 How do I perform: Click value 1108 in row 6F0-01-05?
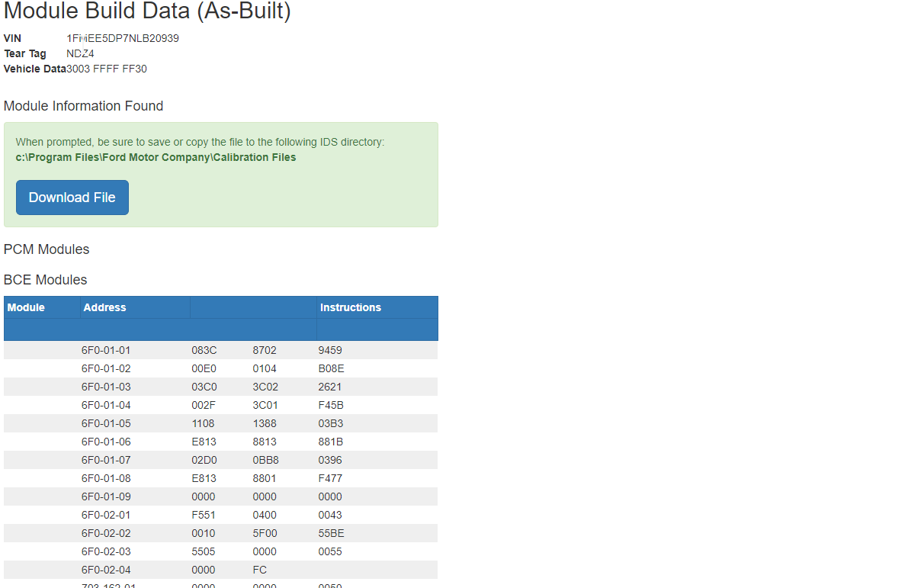(x=203, y=423)
